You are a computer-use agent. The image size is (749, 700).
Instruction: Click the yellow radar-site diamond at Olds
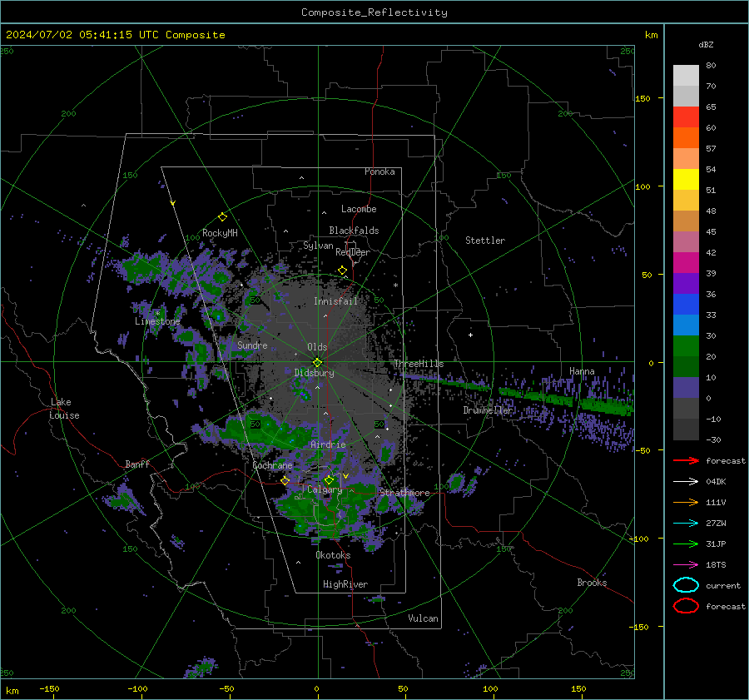tap(317, 363)
